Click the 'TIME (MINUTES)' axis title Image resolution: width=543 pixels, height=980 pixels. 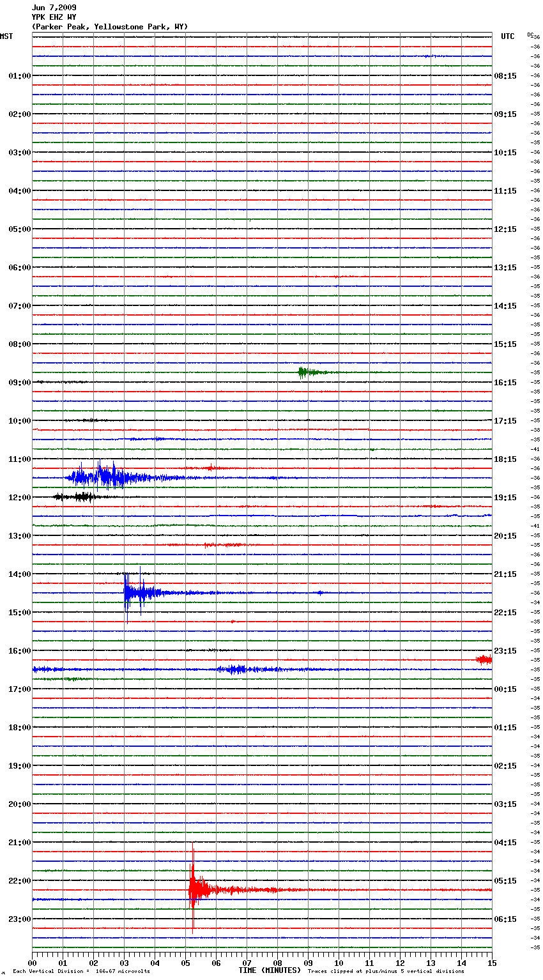[x=270, y=970]
